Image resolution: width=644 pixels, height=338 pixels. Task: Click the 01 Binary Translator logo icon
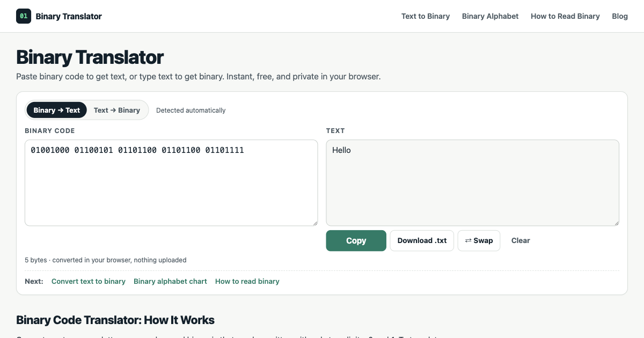[24, 16]
